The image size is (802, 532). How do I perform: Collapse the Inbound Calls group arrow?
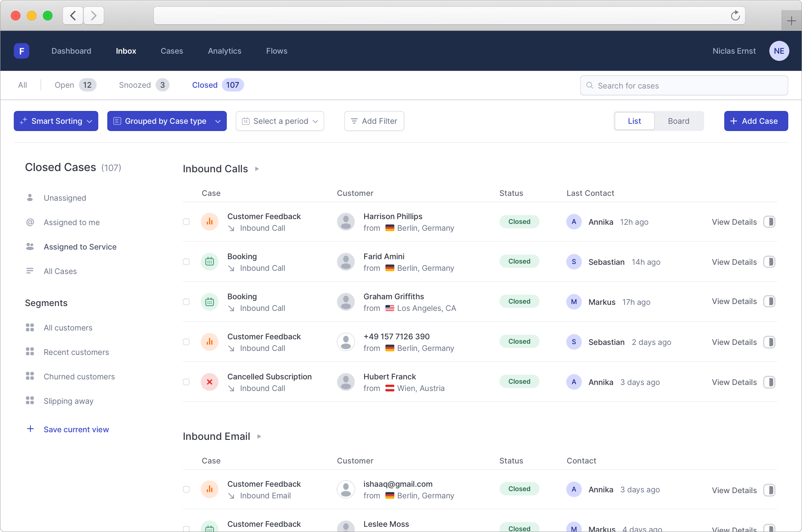point(257,169)
